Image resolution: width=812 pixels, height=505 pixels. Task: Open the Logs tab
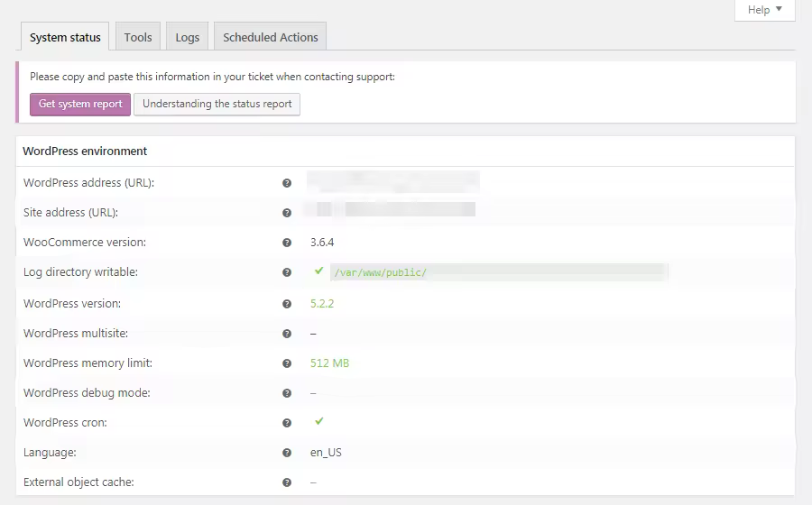pos(187,37)
